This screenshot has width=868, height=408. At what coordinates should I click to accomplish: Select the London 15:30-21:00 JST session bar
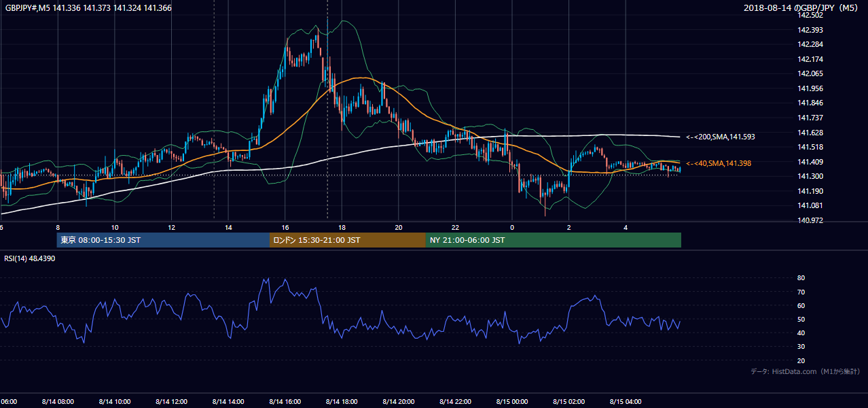(x=348, y=240)
